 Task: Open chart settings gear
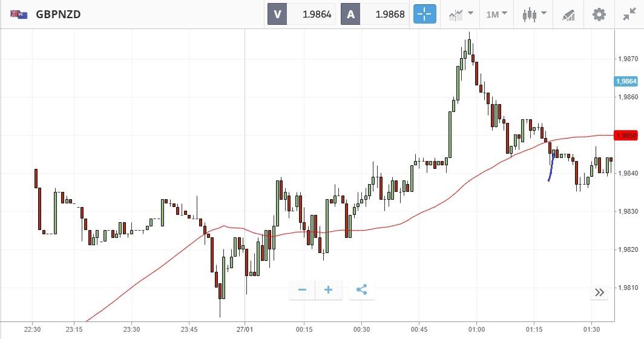pos(599,14)
